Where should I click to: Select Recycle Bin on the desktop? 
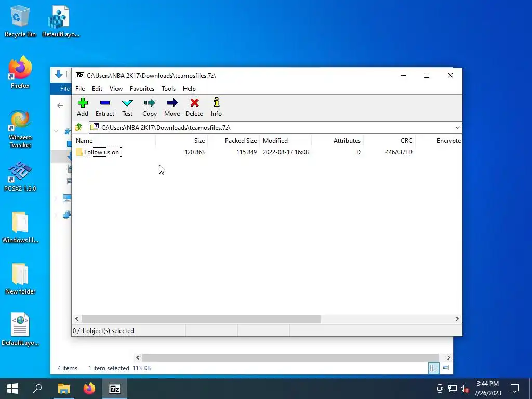click(x=20, y=21)
